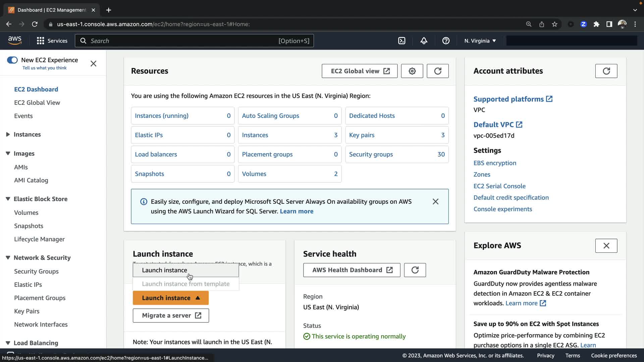Click the EC2 Global view button
This screenshot has width=644, height=362.
click(x=360, y=71)
